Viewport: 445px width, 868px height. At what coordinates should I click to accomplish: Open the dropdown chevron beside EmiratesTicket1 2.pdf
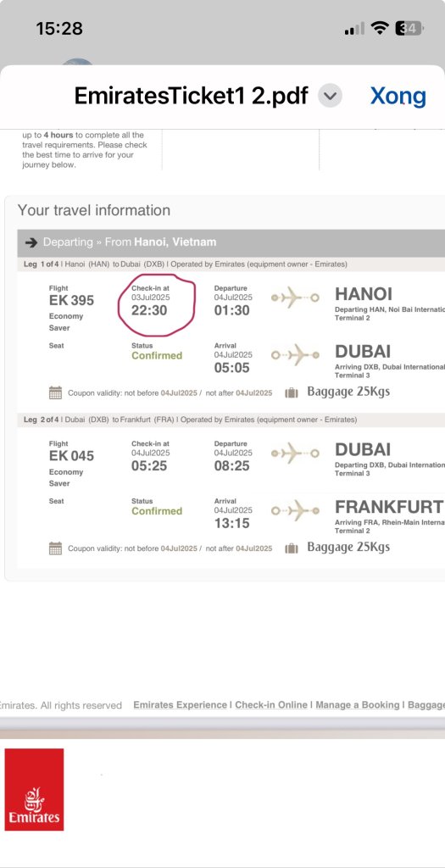coord(330,97)
